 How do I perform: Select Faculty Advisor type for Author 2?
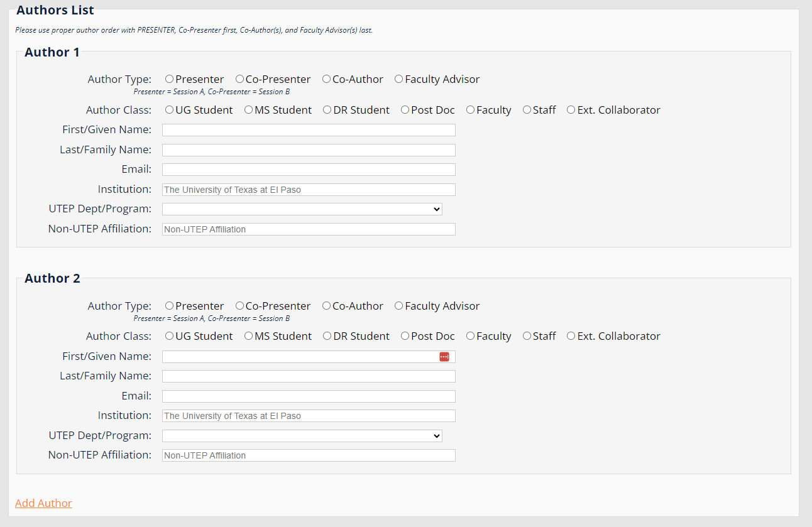(398, 306)
